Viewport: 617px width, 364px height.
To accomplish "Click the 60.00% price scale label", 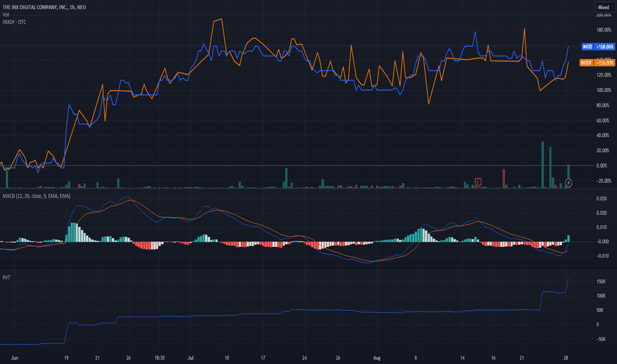I will click(603, 120).
